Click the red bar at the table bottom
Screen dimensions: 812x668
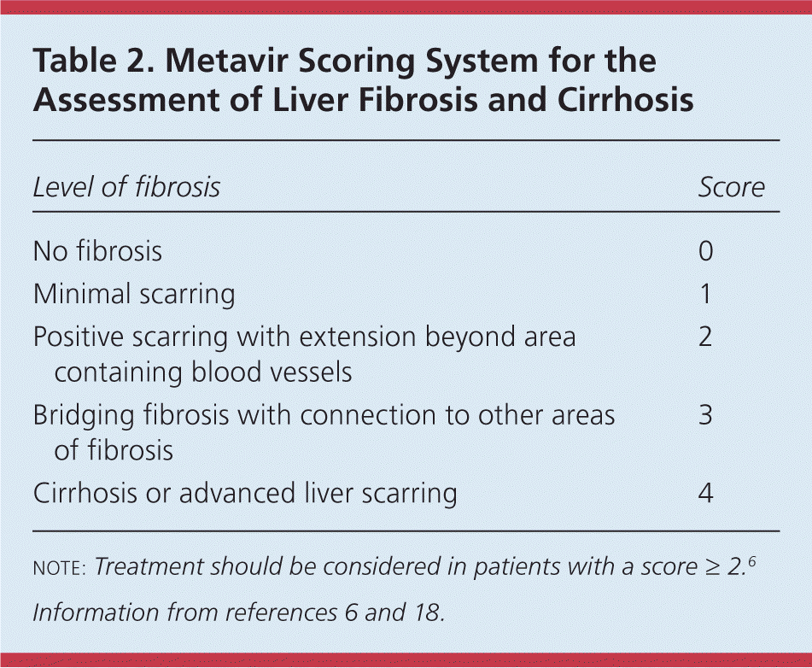pyautogui.click(x=406, y=659)
